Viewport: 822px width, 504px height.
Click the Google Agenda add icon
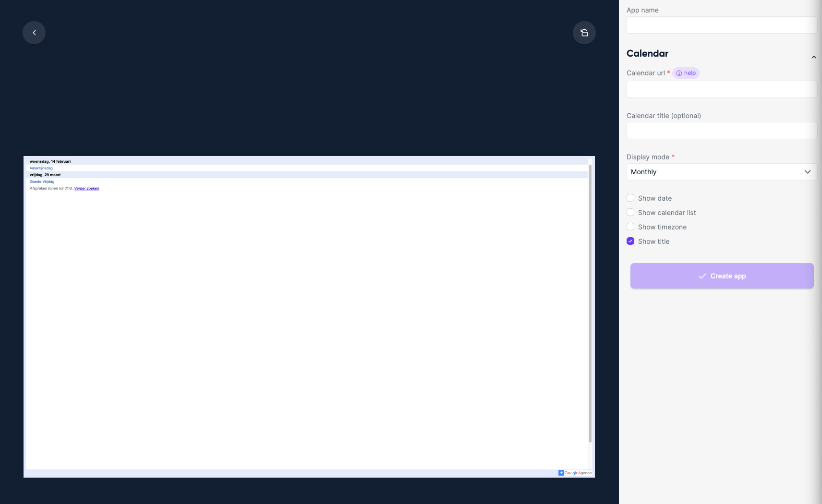click(x=561, y=473)
